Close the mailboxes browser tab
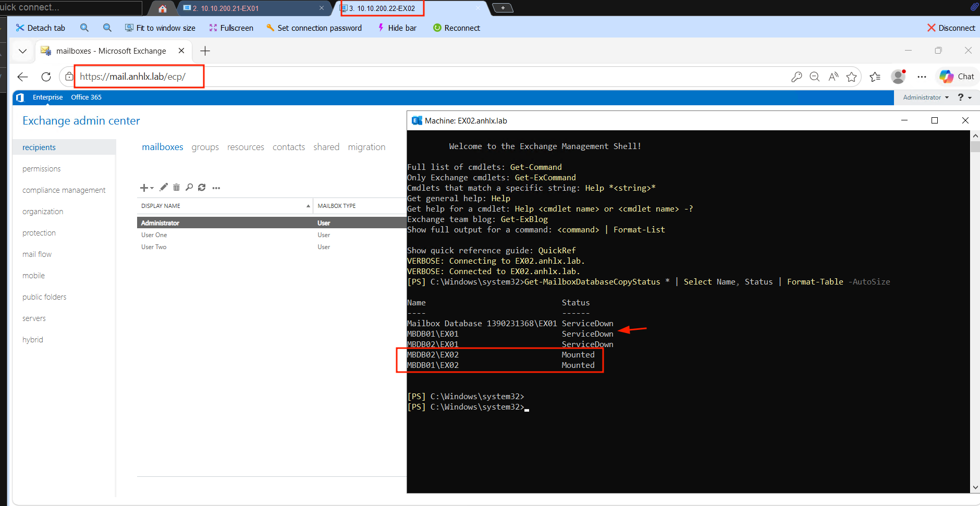This screenshot has height=506, width=980. (181, 51)
